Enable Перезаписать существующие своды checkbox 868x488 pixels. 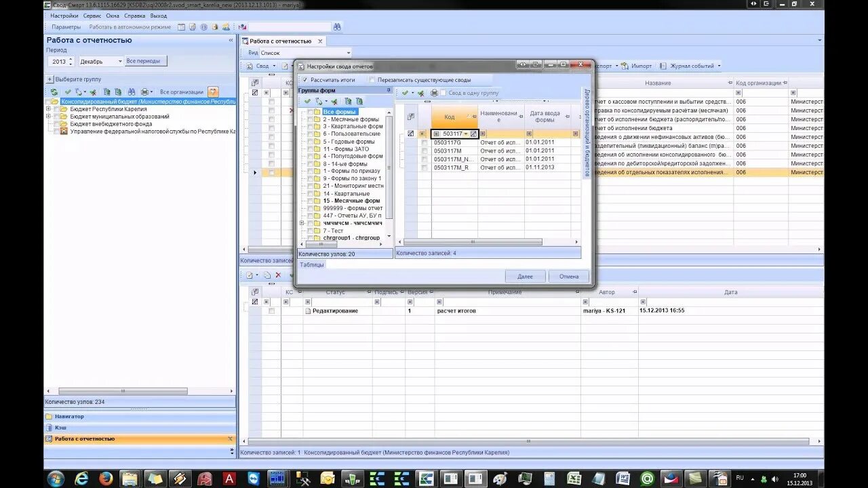372,80
